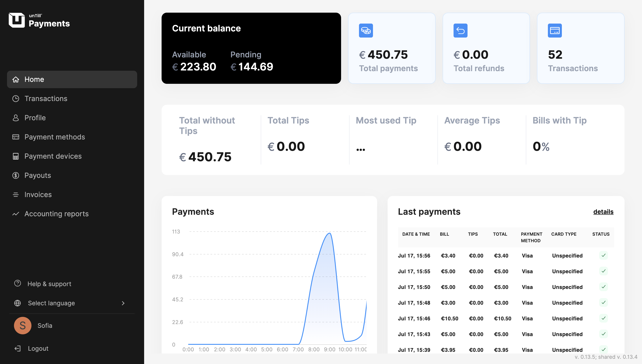Click the DATE & TIME column header
The height and width of the screenshot is (364, 642).
(416, 234)
